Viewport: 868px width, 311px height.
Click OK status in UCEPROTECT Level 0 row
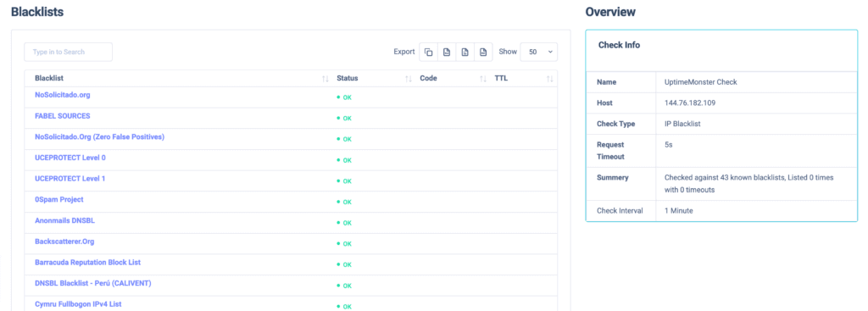[x=344, y=160]
